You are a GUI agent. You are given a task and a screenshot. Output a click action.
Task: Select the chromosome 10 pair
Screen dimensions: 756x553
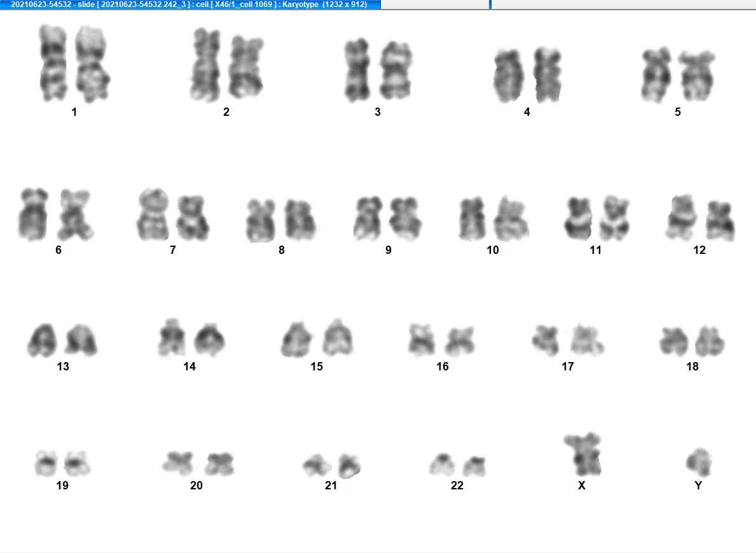pyautogui.click(x=493, y=219)
